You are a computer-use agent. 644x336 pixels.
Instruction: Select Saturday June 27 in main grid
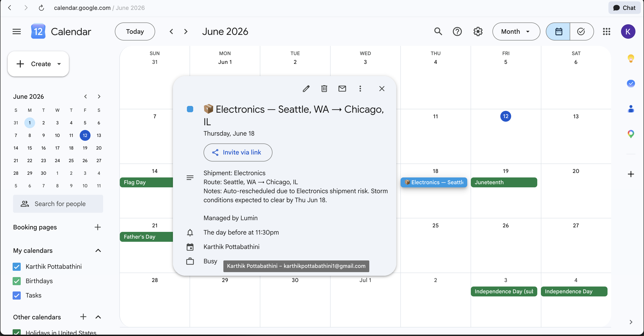coord(576,225)
